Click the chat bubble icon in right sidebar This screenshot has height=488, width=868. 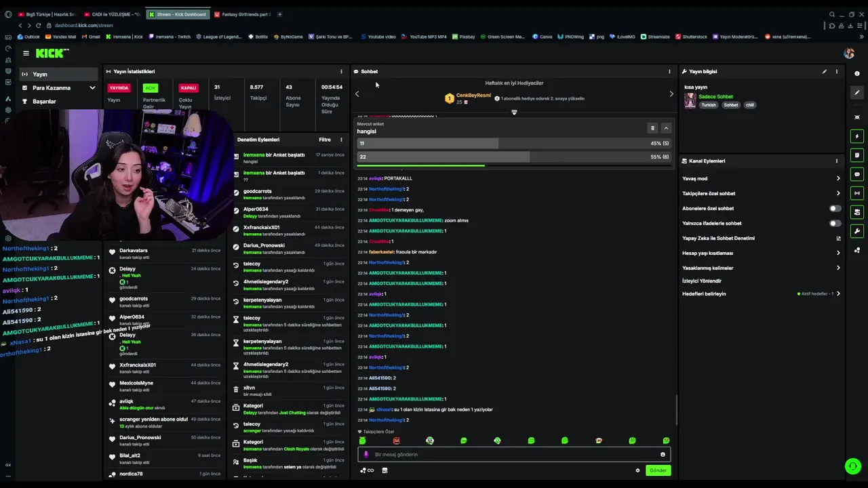857,174
